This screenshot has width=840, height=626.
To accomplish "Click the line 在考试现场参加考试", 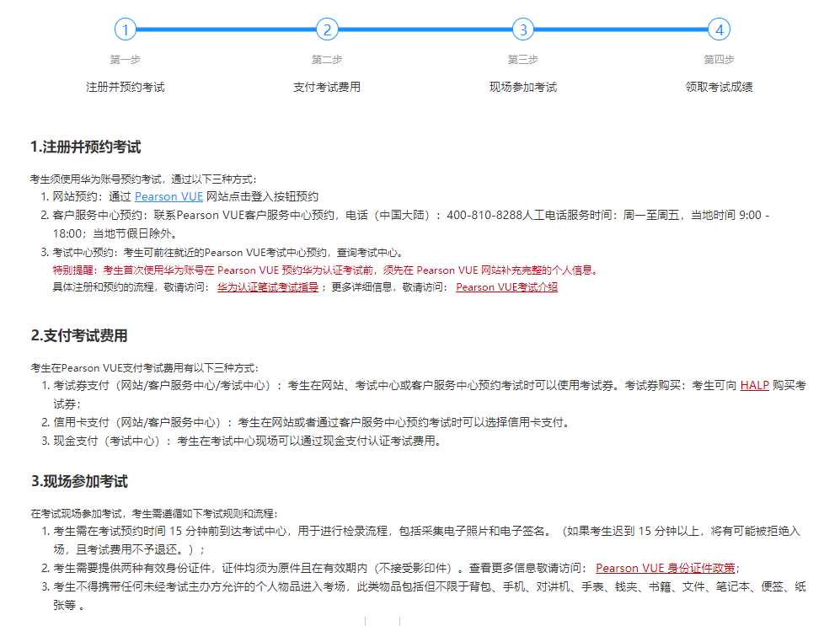I will coord(154,514).
